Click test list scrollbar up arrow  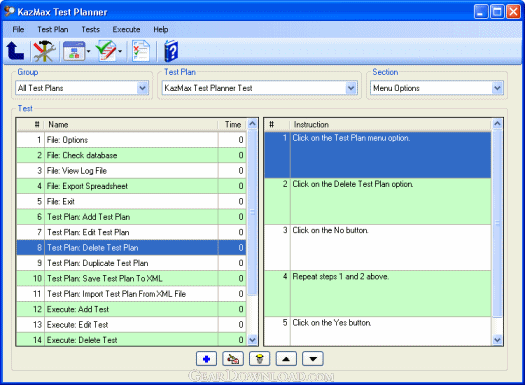252,124
